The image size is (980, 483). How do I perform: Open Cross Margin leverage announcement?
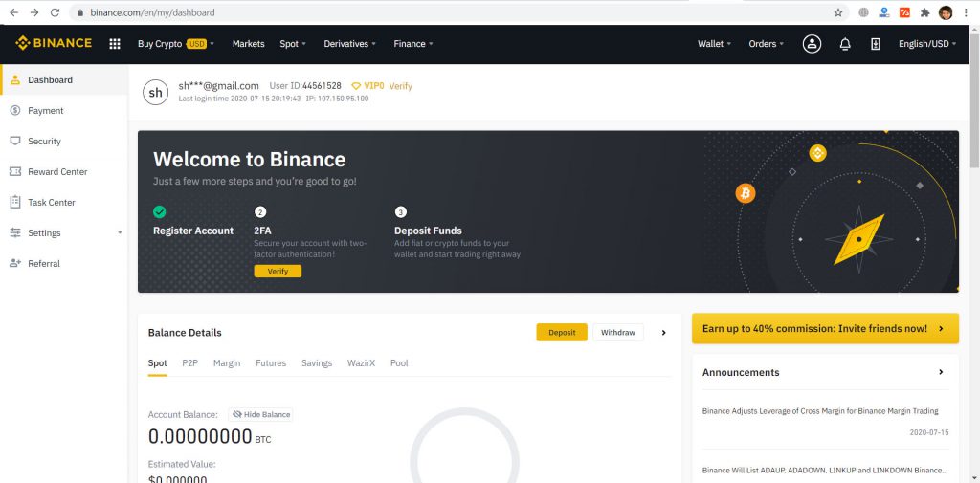point(820,411)
